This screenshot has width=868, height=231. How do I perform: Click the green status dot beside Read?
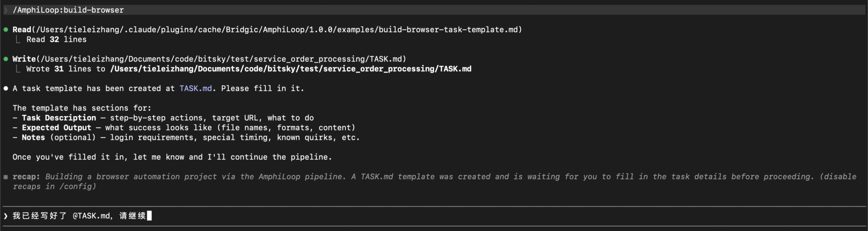point(6,30)
